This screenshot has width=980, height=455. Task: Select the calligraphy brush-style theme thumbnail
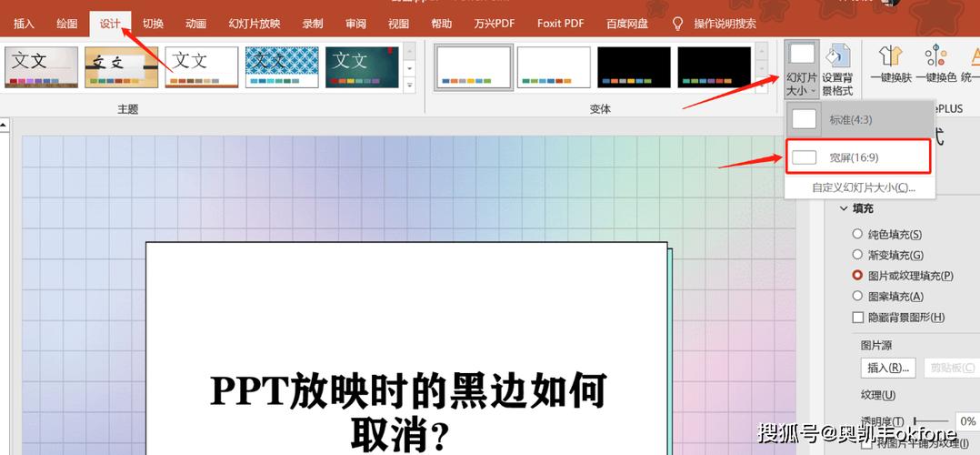[x=121, y=67]
